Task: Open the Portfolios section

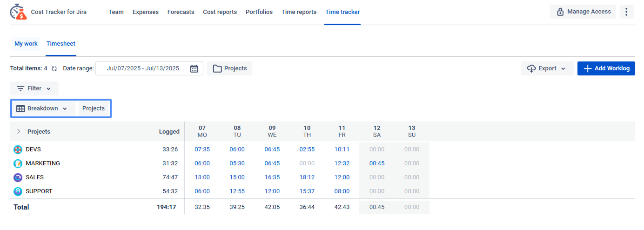Action: pos(259,12)
